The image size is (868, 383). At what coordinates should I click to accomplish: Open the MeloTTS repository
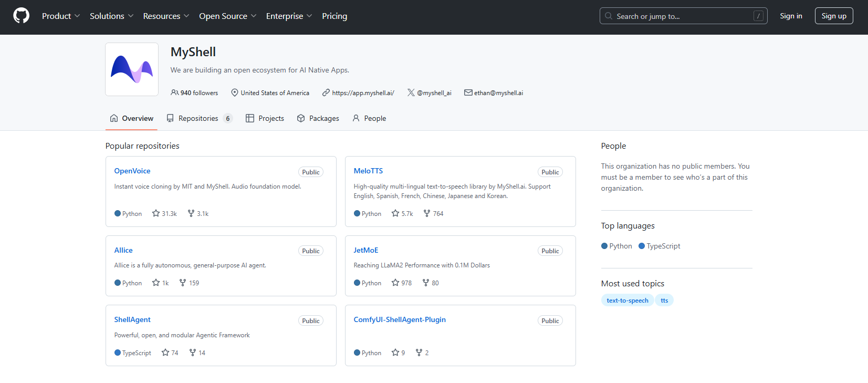(x=368, y=171)
